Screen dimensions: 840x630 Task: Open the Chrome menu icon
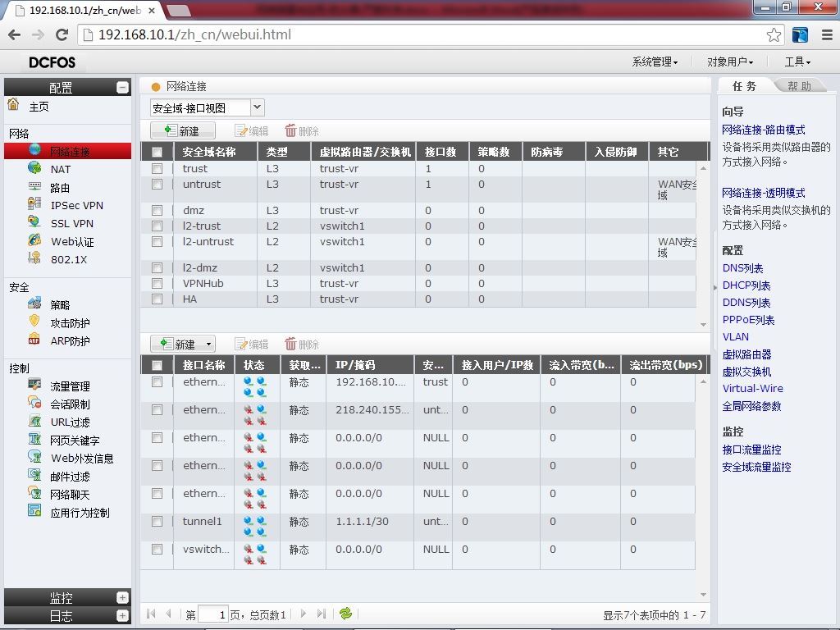click(x=827, y=34)
